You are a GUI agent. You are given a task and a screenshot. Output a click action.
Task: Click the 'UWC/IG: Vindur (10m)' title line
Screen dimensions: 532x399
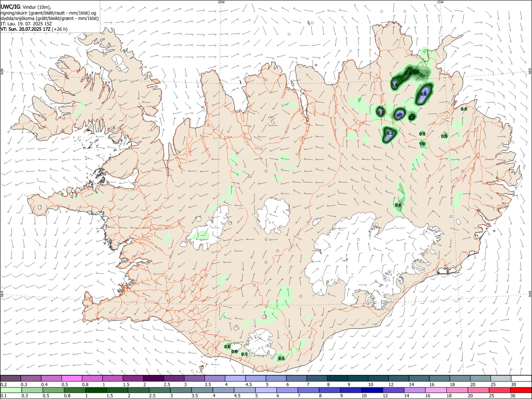(x=26, y=7)
